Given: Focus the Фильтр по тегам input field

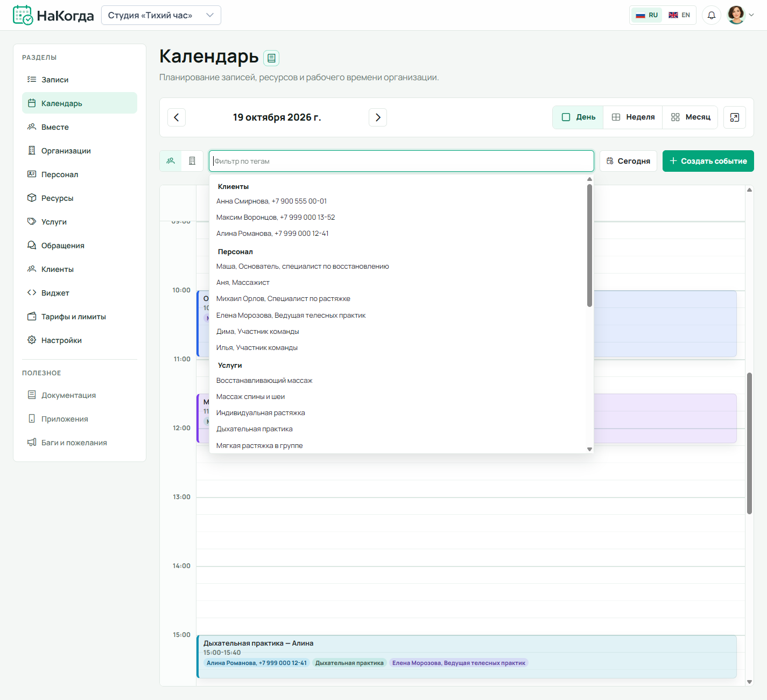Looking at the screenshot, I should 402,161.
